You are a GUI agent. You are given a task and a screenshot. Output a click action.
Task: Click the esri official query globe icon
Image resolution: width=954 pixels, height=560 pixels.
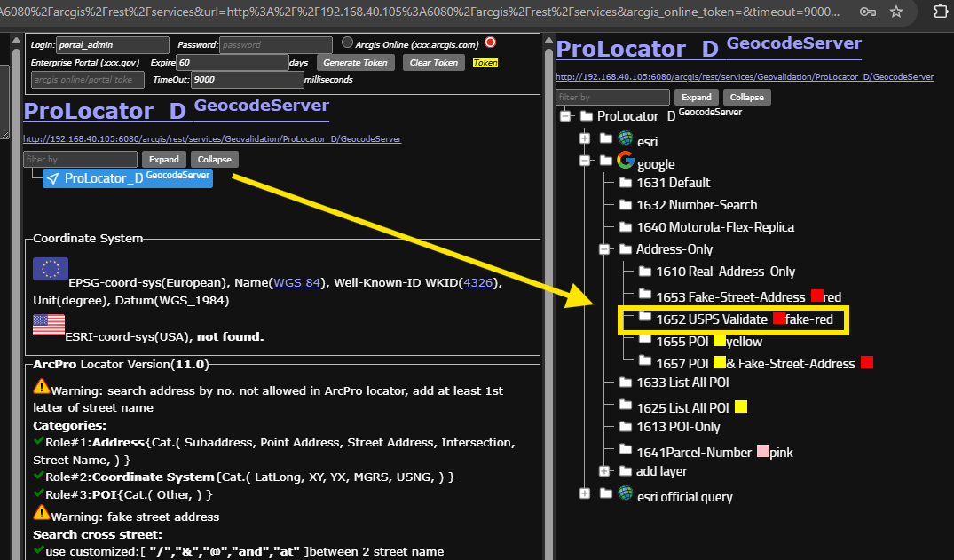(626, 493)
